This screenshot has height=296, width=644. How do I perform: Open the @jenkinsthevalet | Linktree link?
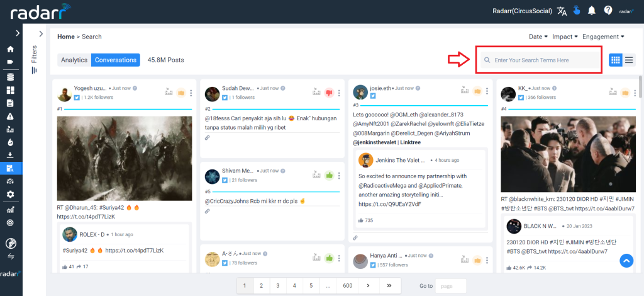(387, 142)
